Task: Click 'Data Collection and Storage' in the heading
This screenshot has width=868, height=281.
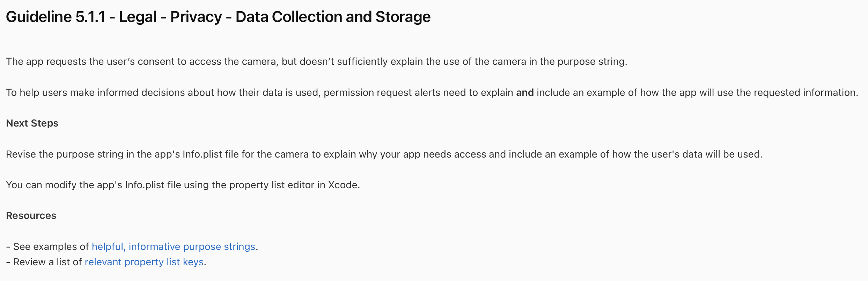Action: tap(333, 17)
